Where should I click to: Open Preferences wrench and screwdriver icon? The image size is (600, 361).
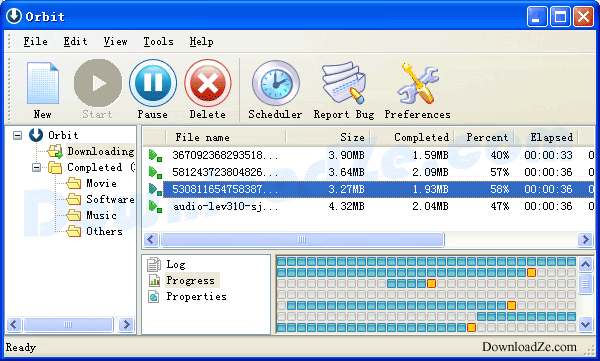pyautogui.click(x=417, y=83)
